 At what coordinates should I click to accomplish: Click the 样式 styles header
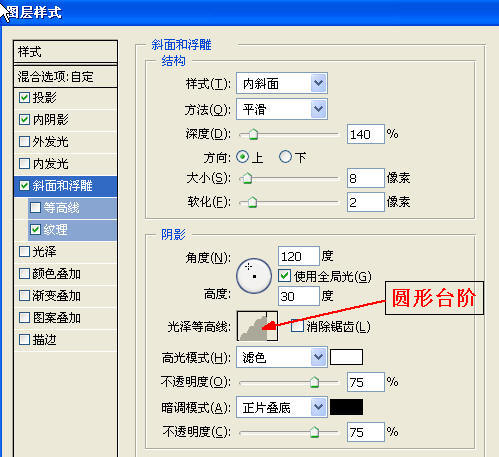point(66,52)
